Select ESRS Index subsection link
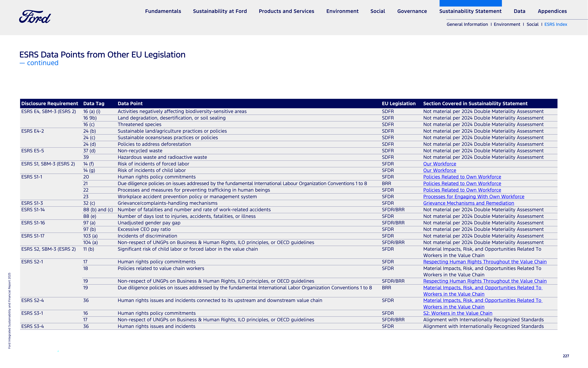This screenshot has height=368, width=588. (x=556, y=24)
